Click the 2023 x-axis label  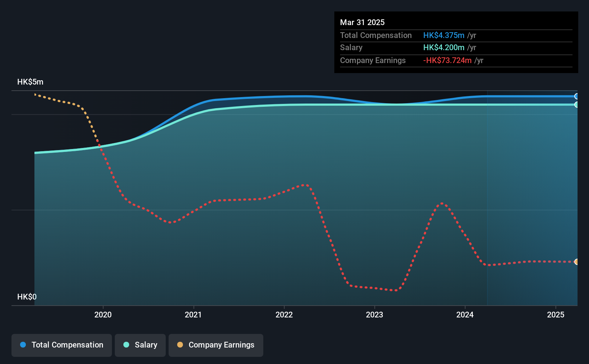point(374,315)
